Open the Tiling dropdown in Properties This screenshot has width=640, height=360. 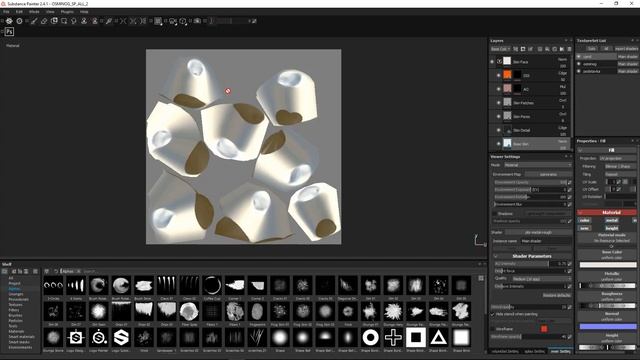pos(620,174)
